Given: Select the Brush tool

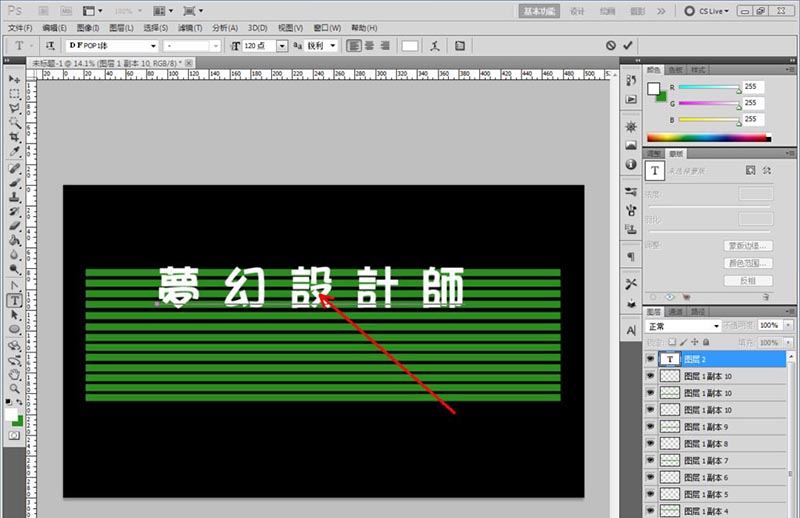Looking at the screenshot, I should tap(14, 183).
